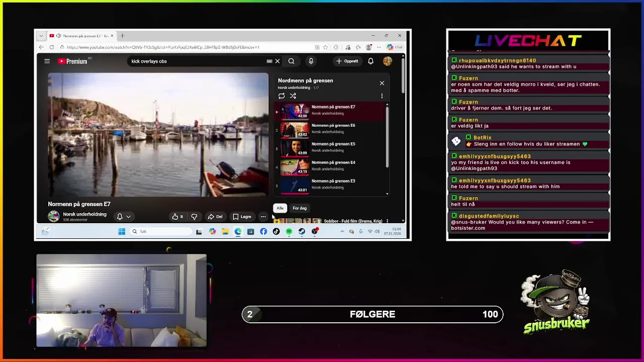The width and height of the screenshot is (644, 362).
Task: Like the video with thumbs up
Action: 178,217
